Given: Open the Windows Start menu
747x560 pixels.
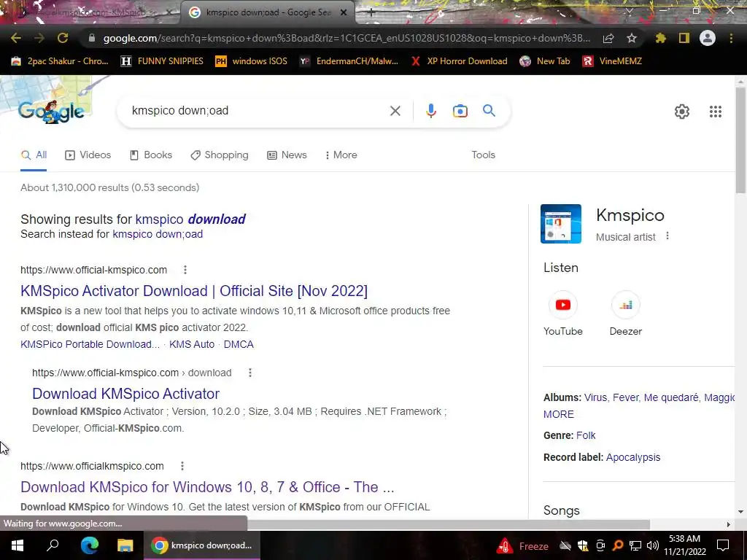Looking at the screenshot, I should 18,545.
